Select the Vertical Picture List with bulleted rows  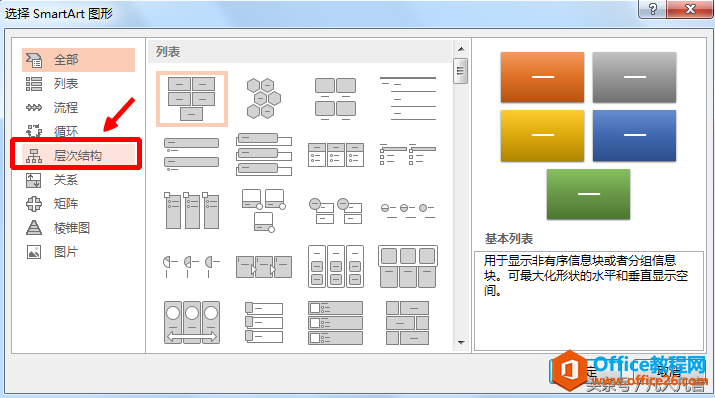click(x=336, y=322)
